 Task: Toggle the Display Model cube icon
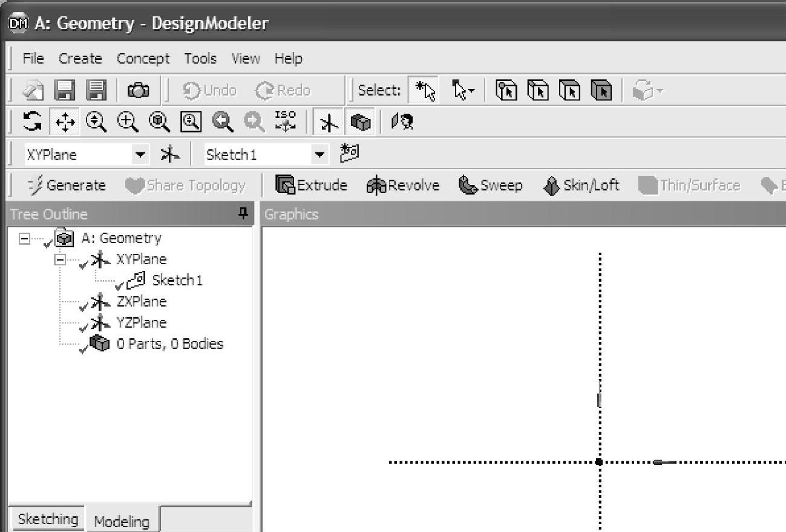[359, 123]
